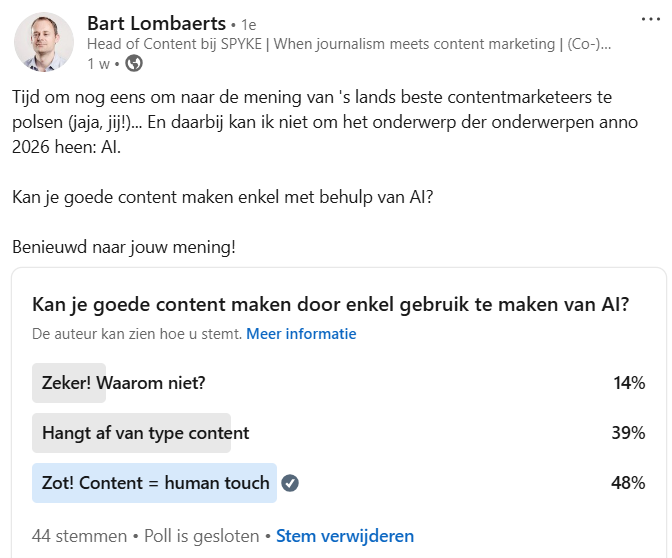Open Bart Lombaerts' profile photo
The image size is (672, 558).
click(44, 42)
